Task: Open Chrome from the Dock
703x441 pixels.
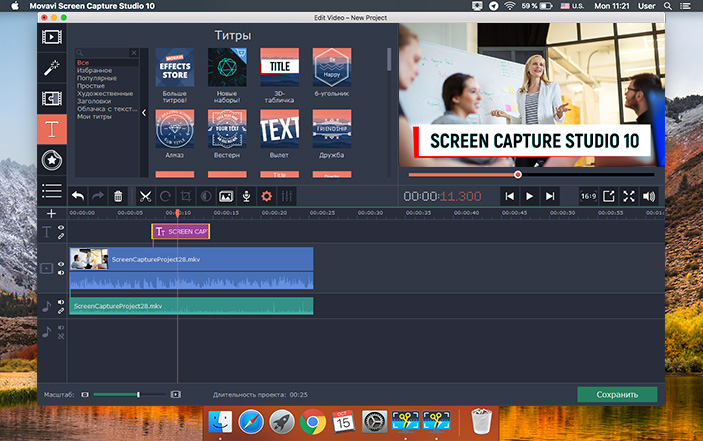Action: tap(312, 422)
